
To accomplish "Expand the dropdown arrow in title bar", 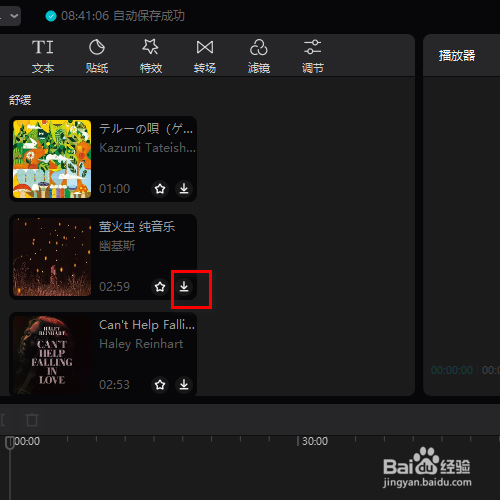I will point(14,16).
